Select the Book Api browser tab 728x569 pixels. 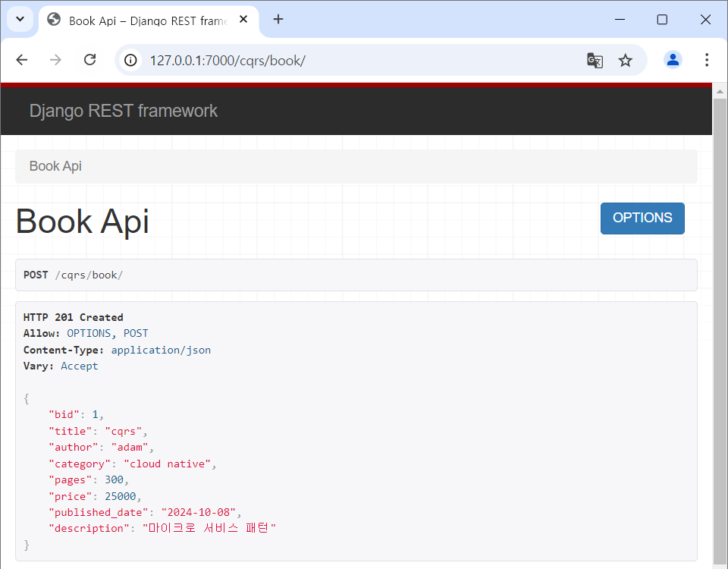149,21
